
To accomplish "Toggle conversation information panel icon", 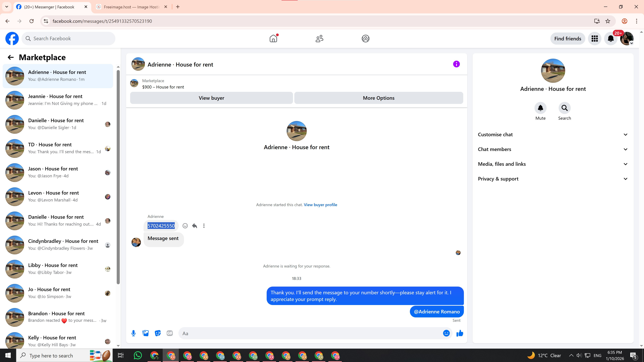I will point(456,64).
